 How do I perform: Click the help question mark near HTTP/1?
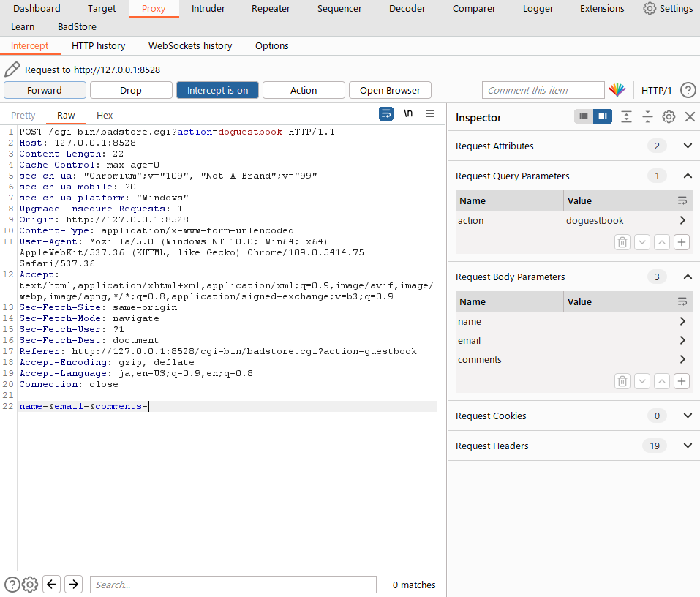click(x=688, y=90)
